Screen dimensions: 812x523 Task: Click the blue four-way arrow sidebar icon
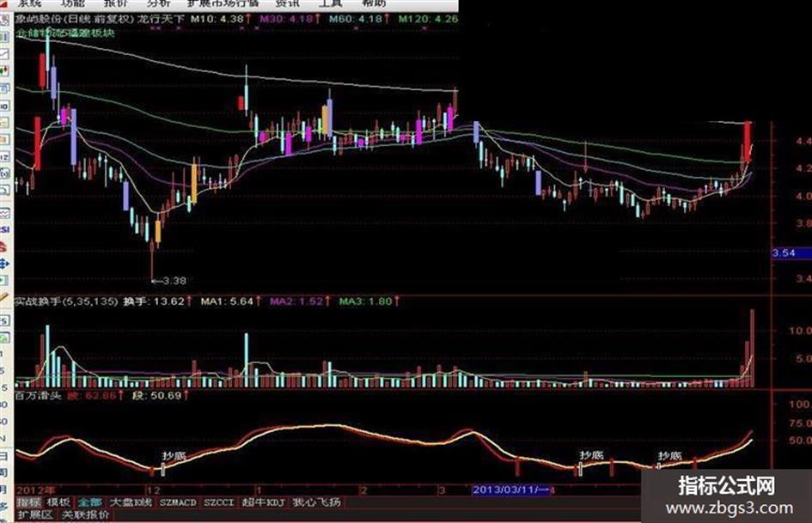(4, 265)
